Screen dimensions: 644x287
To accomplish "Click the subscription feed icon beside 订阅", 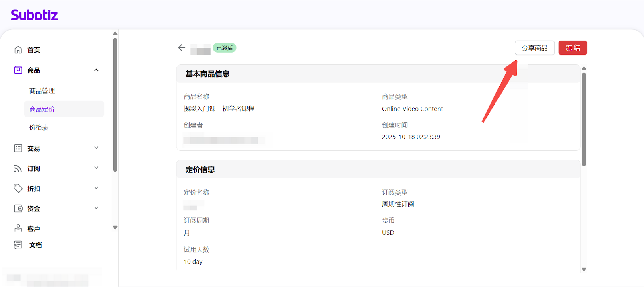I will [18, 168].
